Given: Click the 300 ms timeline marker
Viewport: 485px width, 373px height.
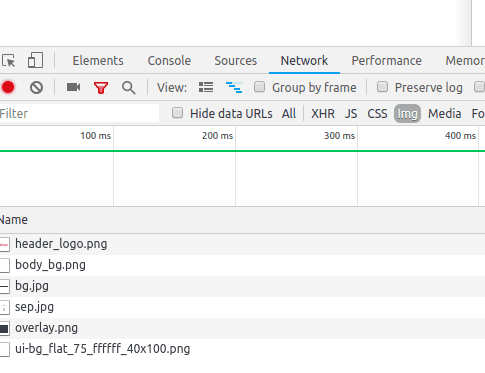Looking at the screenshot, I should [339, 136].
